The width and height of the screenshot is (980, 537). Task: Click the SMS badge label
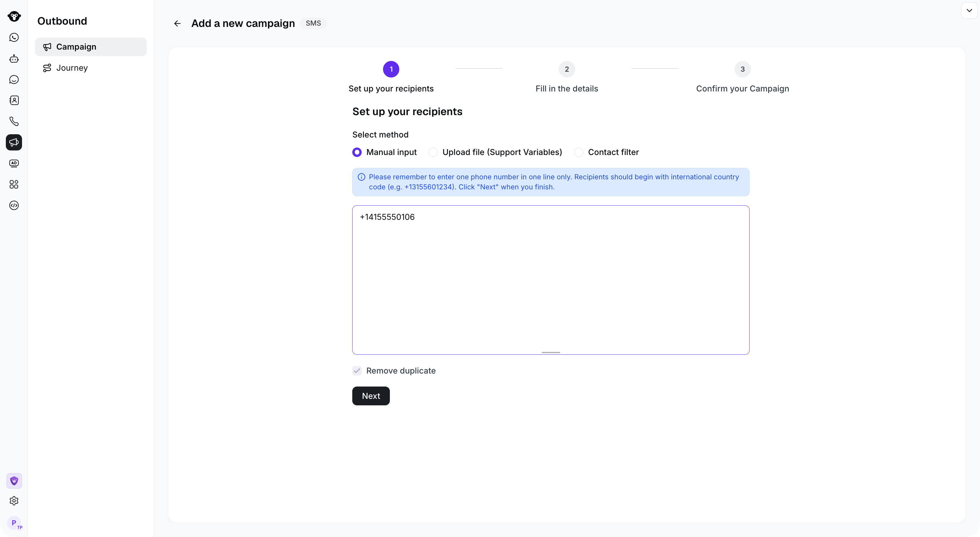[313, 24]
